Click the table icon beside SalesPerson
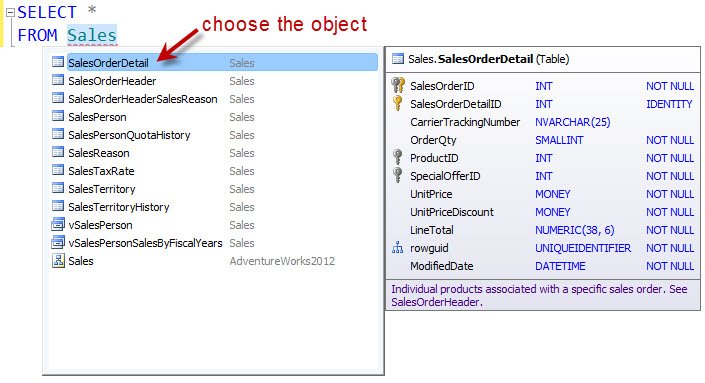Viewport: 705px width, 383px height. (x=58, y=116)
